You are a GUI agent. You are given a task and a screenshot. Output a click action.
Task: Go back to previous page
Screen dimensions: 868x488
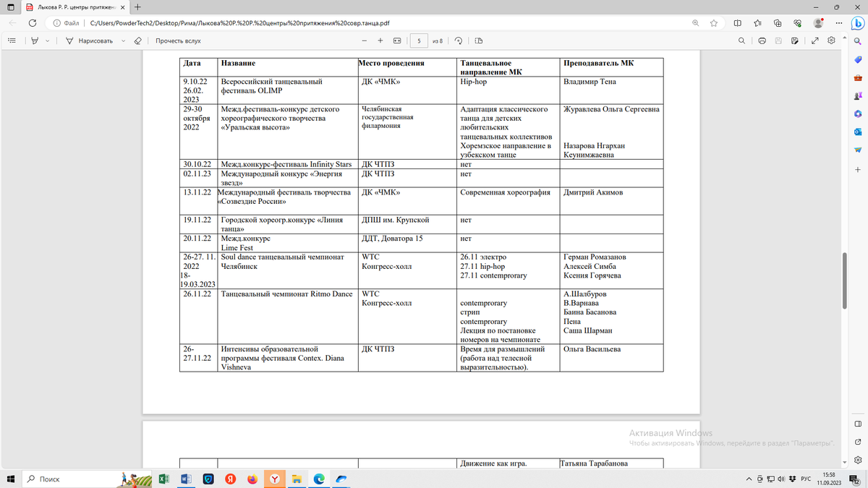(12, 23)
